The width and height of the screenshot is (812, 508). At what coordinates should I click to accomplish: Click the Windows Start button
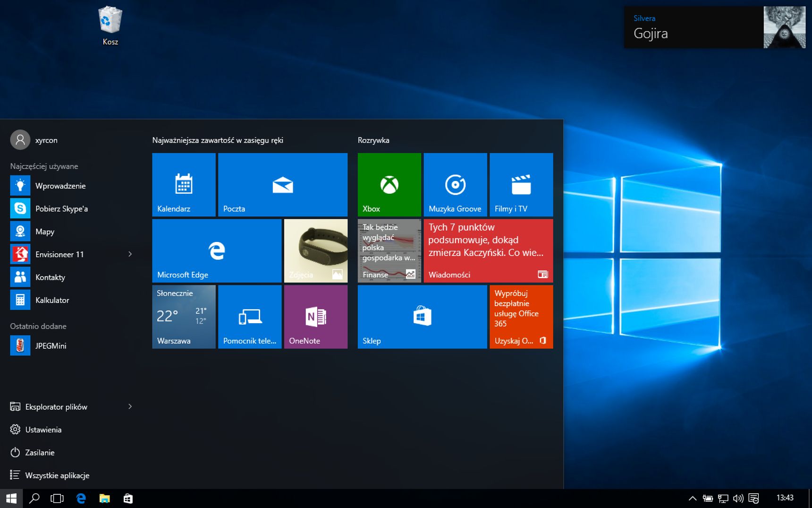click(11, 499)
